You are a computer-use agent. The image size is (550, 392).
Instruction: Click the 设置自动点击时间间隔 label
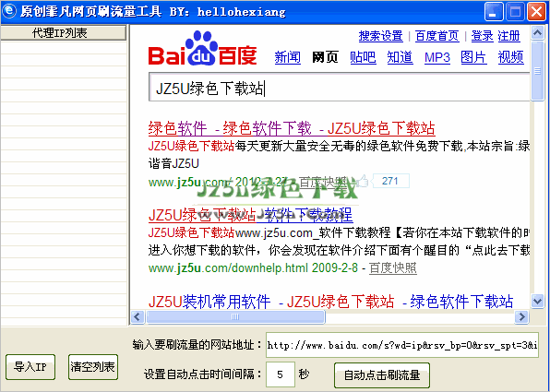pyautogui.click(x=203, y=374)
